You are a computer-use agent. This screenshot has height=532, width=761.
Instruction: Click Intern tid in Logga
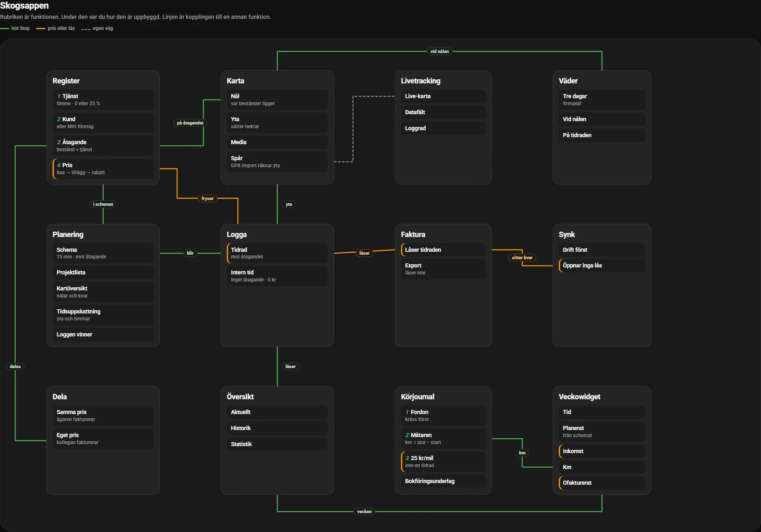pyautogui.click(x=277, y=276)
